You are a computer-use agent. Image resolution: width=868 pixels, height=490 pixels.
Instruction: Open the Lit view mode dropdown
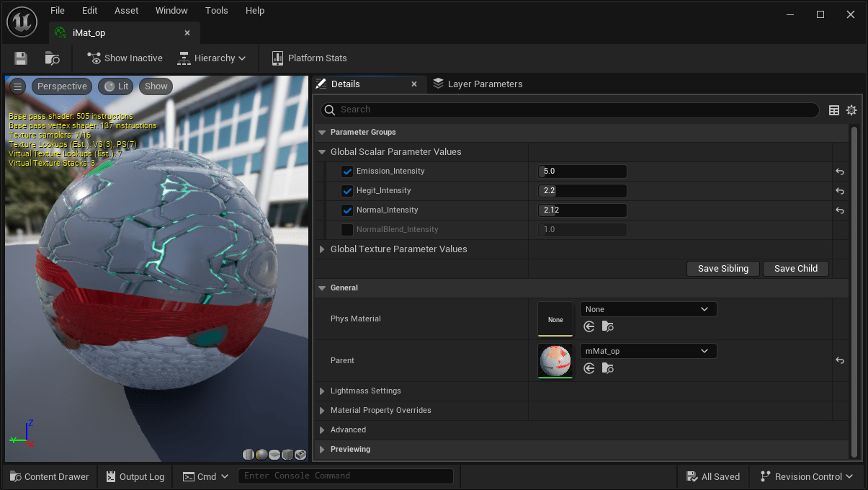click(116, 86)
